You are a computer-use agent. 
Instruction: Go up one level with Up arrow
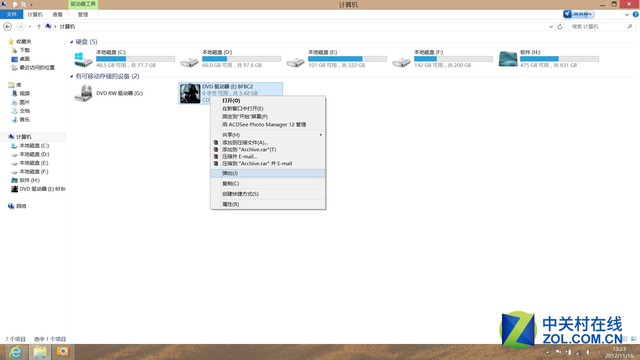point(39,27)
